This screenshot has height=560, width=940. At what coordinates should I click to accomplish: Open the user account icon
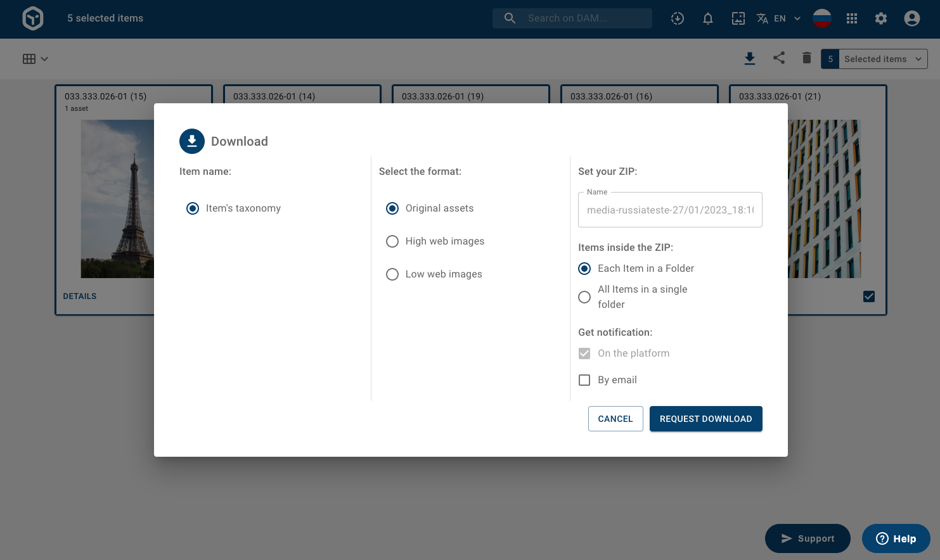click(912, 18)
